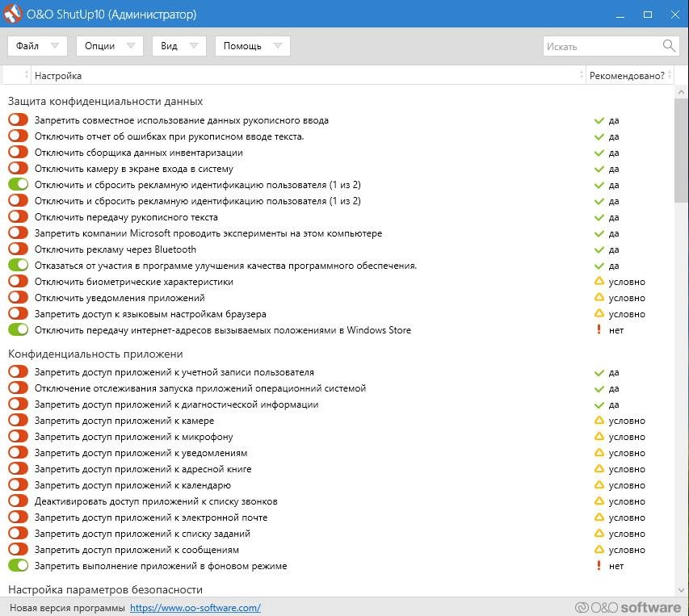Viewport: 689px width, 616px height.
Task: Click warning triangle for 'доступ приложений к адресной книге'
Action: [x=599, y=469]
